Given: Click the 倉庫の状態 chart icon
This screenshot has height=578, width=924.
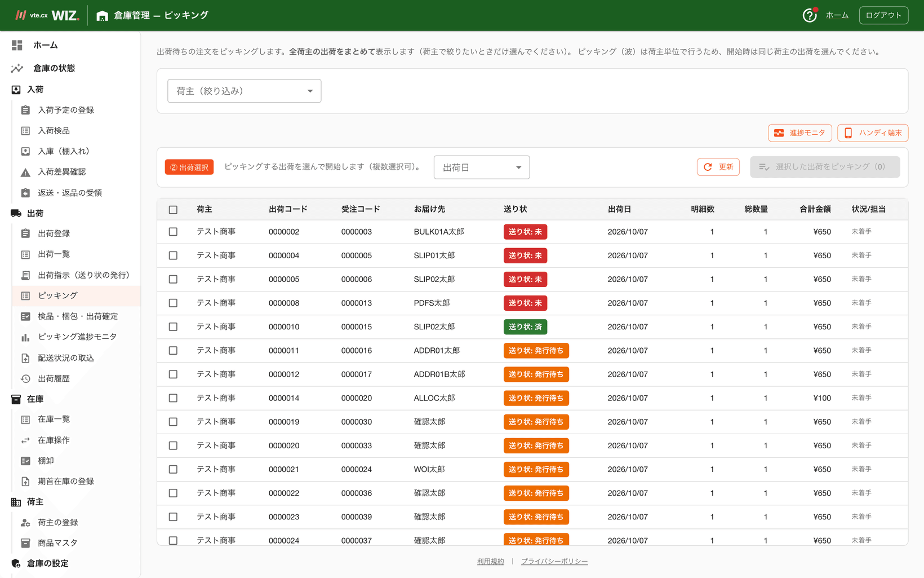Looking at the screenshot, I should 17,68.
